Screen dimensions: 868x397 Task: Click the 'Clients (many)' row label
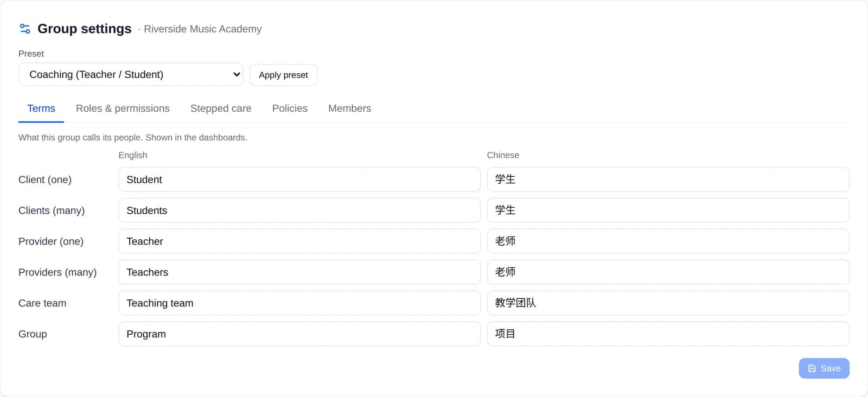[52, 210]
